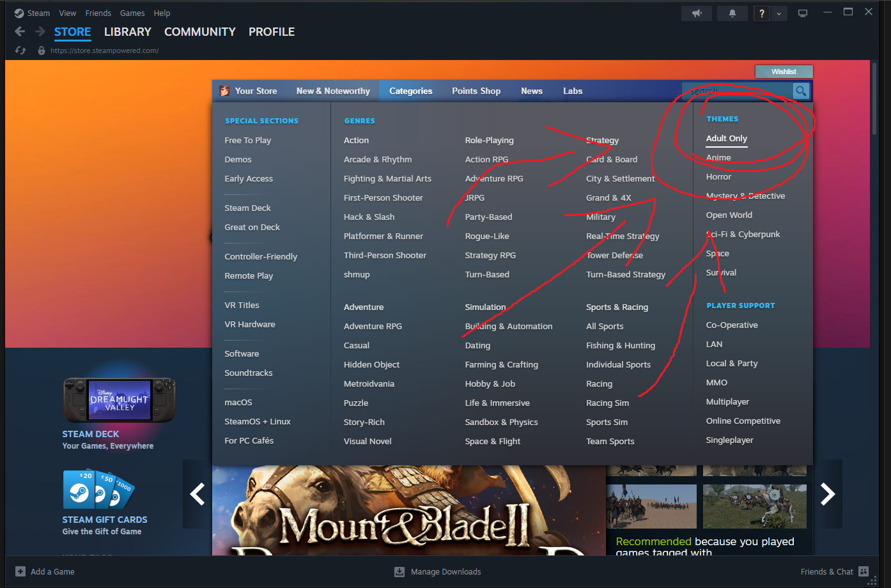Viewport: 891px width, 588px height.
Task: Open the PROFILE tab
Action: click(272, 31)
